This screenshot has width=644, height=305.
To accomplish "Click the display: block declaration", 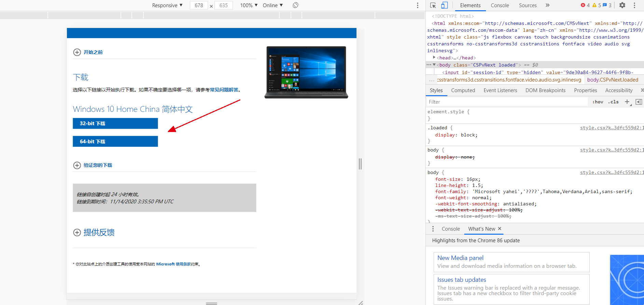I will (456, 135).
